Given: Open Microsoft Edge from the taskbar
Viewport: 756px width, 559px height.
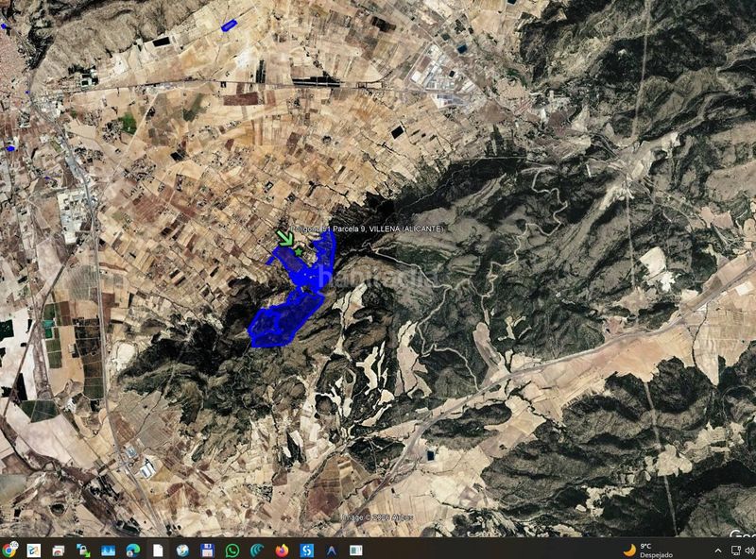Looking at the screenshot, I should coord(133,551).
